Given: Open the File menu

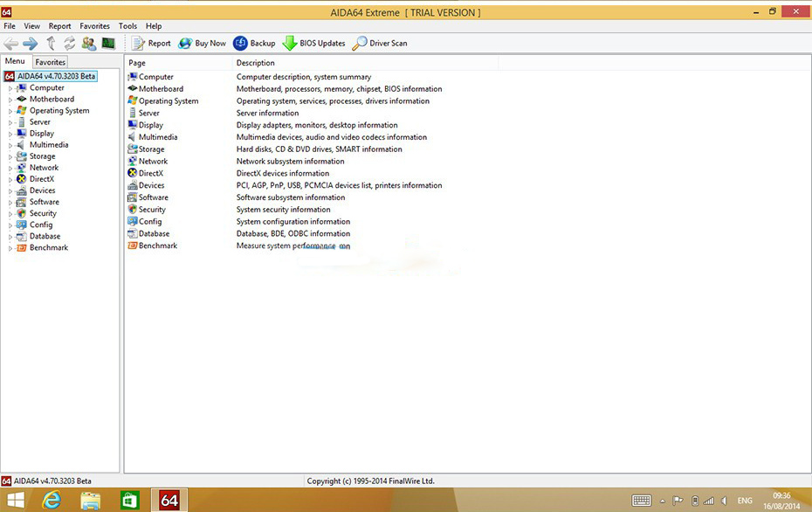Looking at the screenshot, I should click(10, 26).
